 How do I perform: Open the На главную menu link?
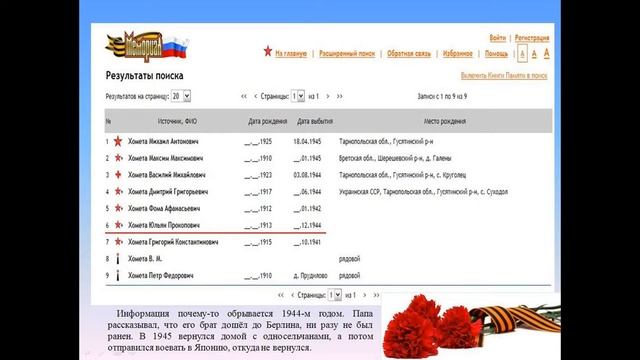(291, 53)
